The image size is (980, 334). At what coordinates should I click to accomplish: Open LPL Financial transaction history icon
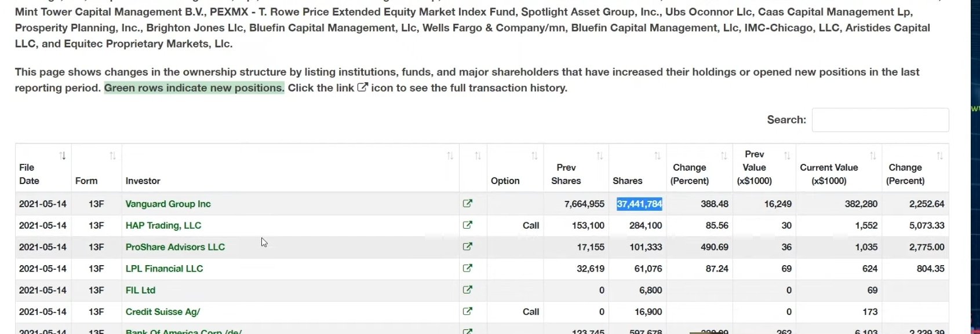click(468, 269)
